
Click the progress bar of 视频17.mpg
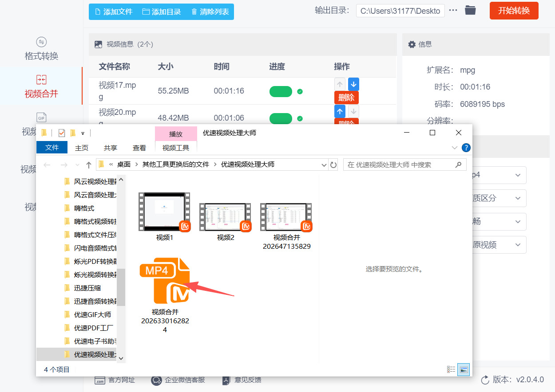click(x=281, y=90)
